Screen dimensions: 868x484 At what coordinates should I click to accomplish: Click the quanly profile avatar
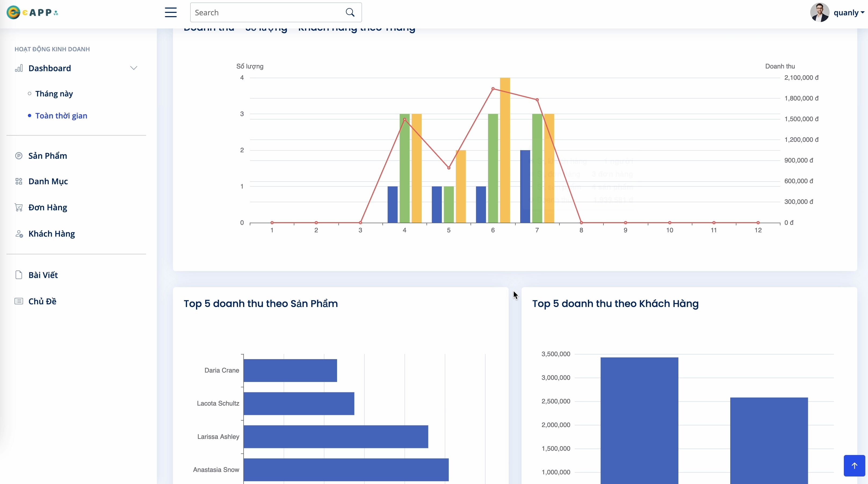819,12
